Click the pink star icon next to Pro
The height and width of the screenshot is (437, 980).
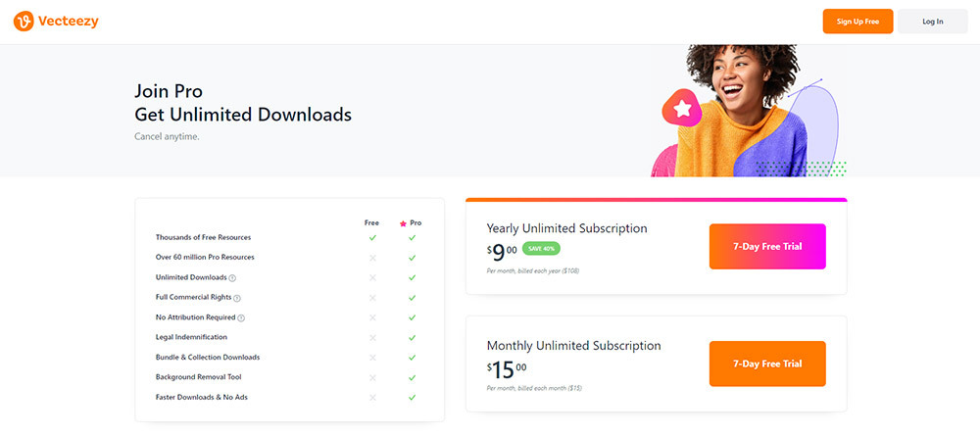(403, 223)
